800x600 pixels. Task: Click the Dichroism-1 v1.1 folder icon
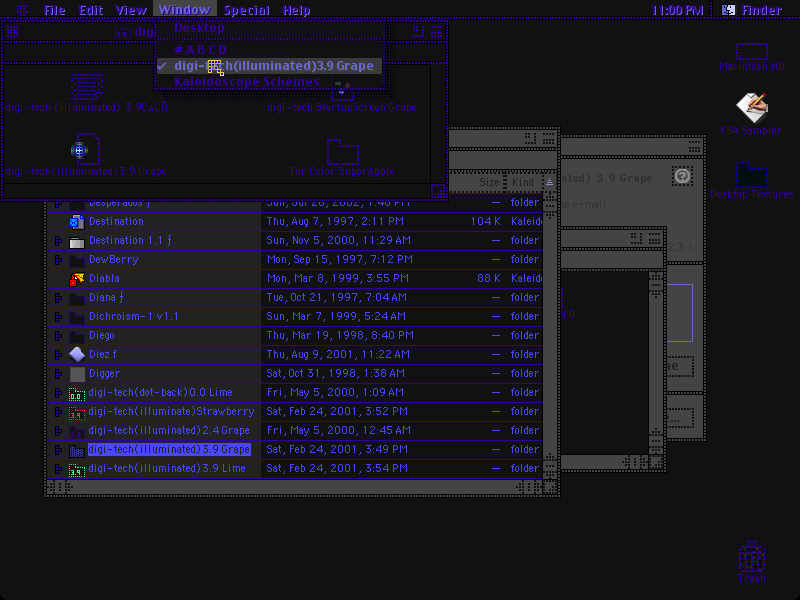click(77, 317)
